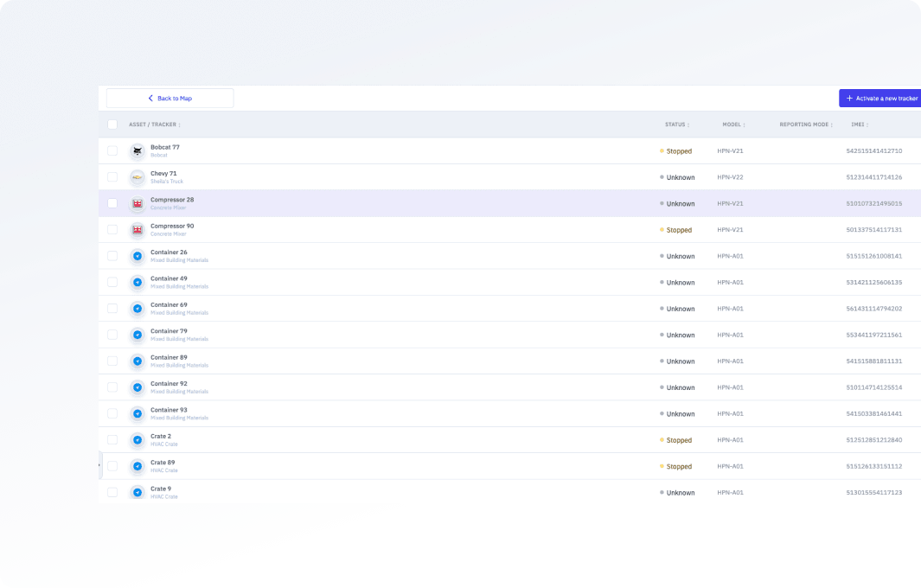Image resolution: width=921 pixels, height=588 pixels.
Task: Click IMEI 510114714125514
Action: (874, 387)
